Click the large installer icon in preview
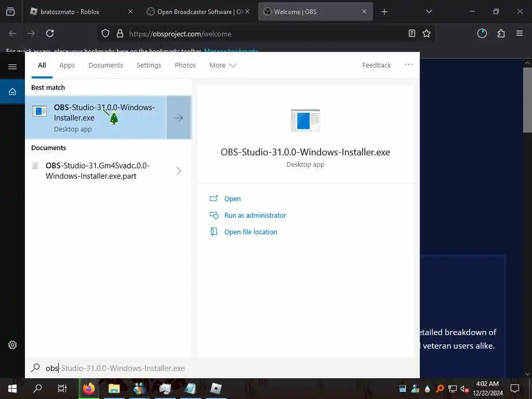The height and width of the screenshot is (399, 532). [x=305, y=120]
